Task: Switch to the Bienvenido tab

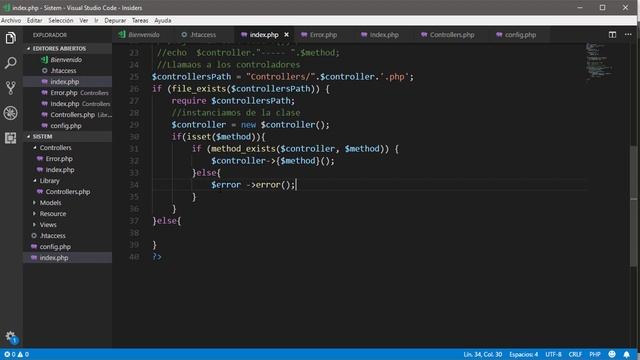Action: click(x=140, y=35)
